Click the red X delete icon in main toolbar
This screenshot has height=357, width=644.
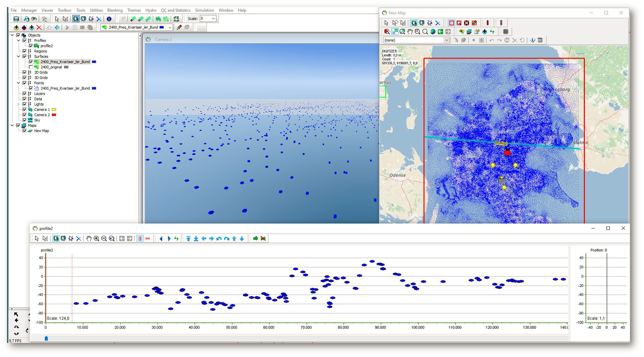[39, 27]
